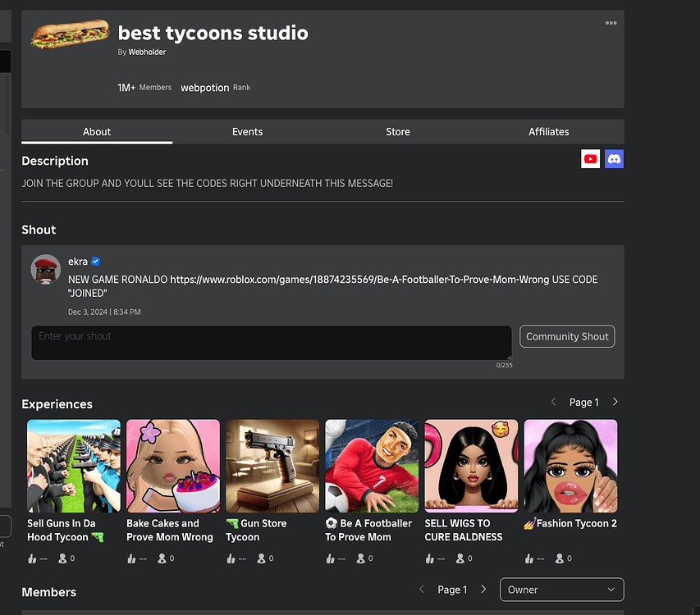700x615 pixels.
Task: Go to next Experiences page arrow
Action: click(x=615, y=402)
